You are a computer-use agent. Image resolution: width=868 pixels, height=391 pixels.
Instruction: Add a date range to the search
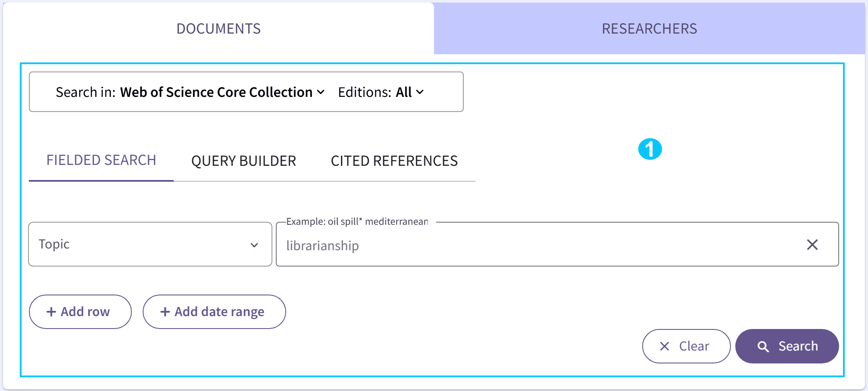(214, 312)
